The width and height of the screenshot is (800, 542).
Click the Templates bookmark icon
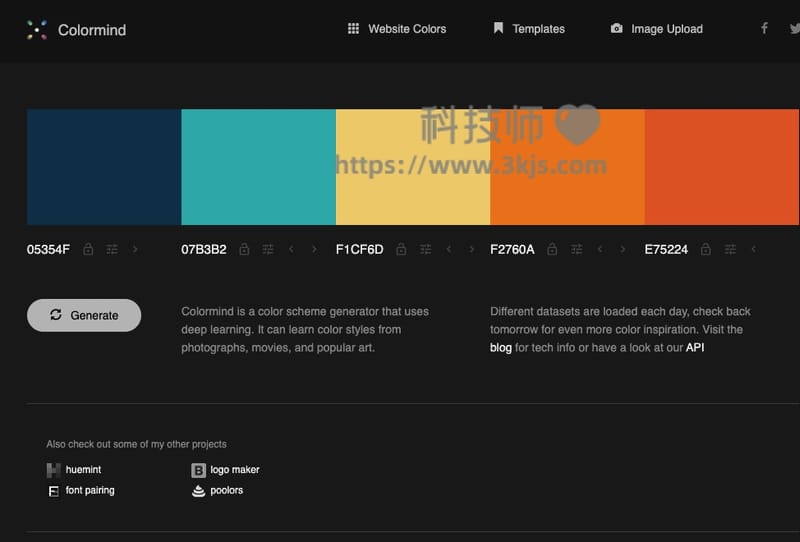coord(498,28)
